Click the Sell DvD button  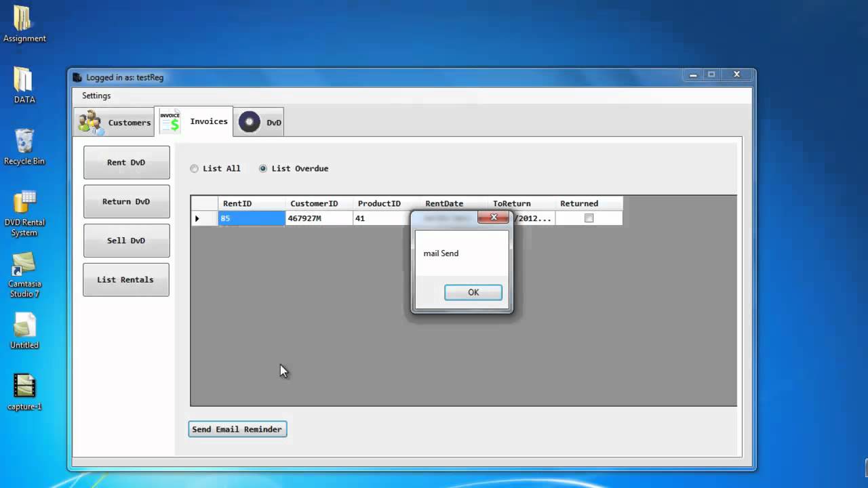tap(126, 241)
